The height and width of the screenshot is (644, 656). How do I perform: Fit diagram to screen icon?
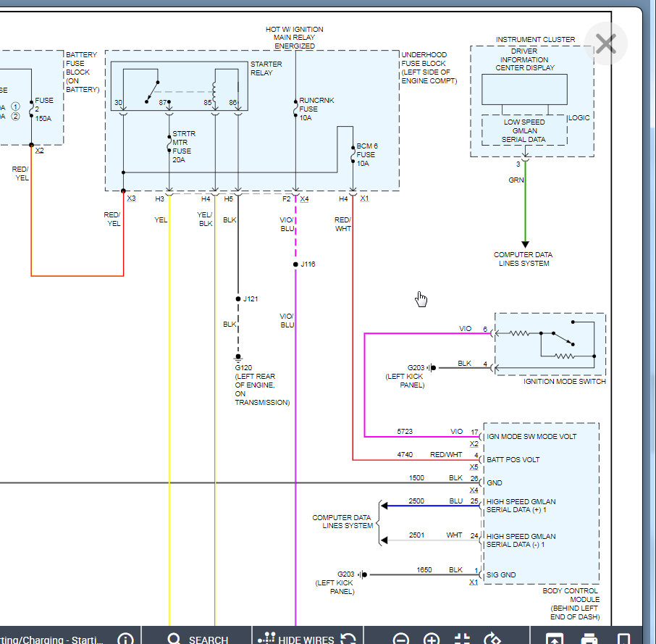[462, 639]
